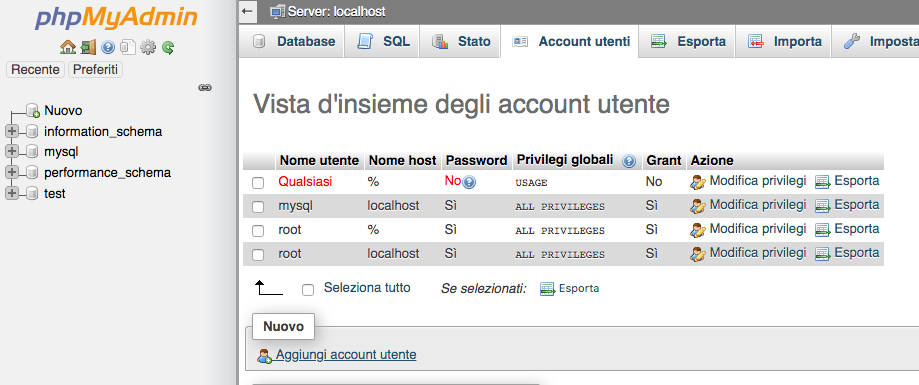Select the Account utenti tab
This screenshot has height=385, width=919.
click(569, 42)
